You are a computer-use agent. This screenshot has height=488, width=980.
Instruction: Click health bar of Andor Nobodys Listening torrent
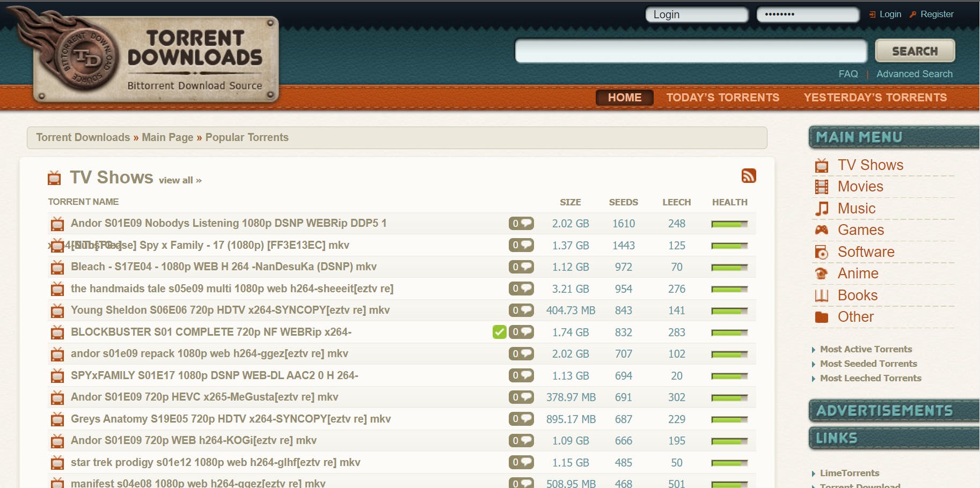729,224
